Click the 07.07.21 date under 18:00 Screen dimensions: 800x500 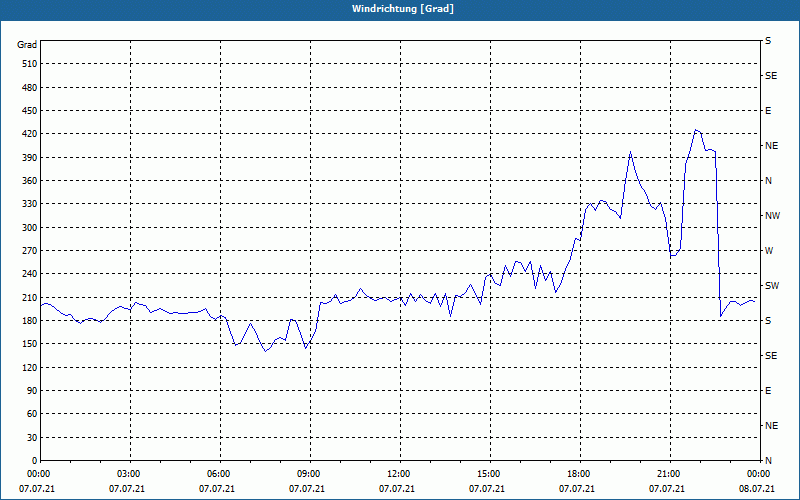pyautogui.click(x=577, y=489)
